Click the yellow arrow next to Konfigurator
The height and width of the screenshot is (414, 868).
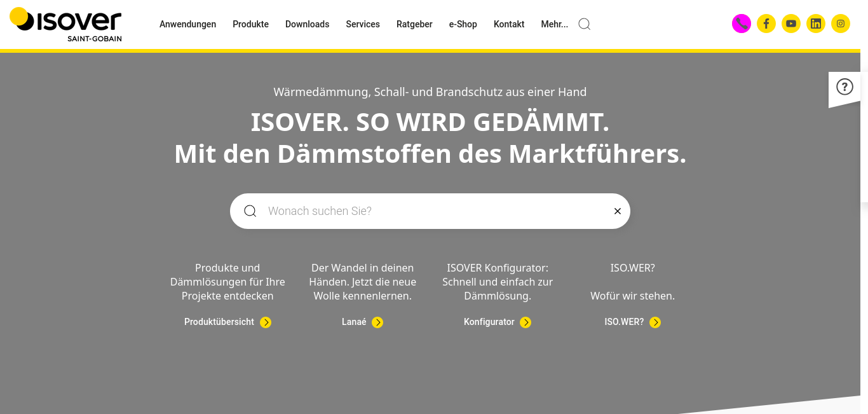(x=526, y=322)
